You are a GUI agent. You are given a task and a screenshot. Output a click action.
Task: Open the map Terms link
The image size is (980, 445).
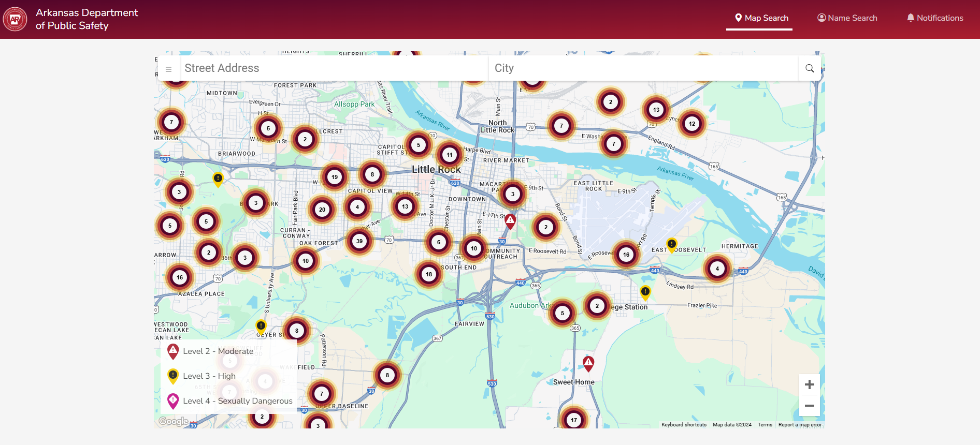765,425
